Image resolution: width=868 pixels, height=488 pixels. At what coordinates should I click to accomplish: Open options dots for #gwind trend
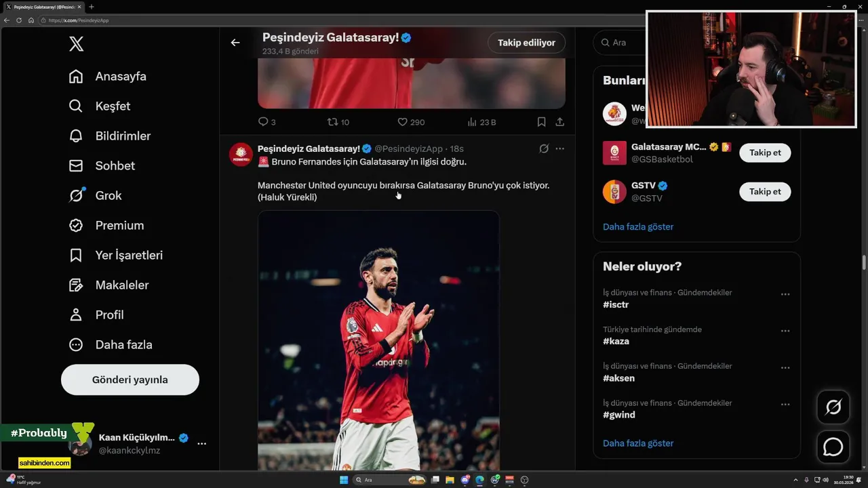point(785,405)
